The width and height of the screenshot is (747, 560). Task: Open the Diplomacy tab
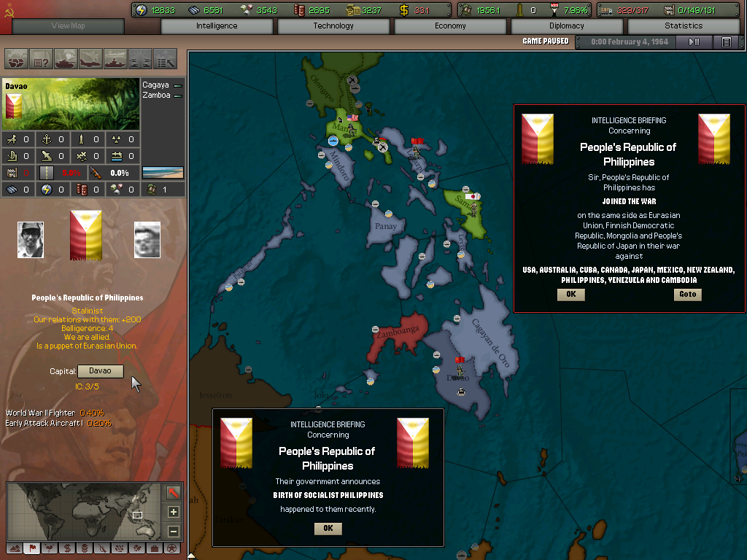tap(567, 26)
